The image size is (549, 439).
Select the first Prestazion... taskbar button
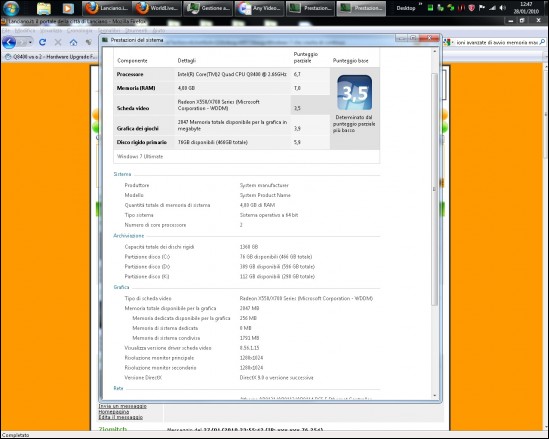tap(310, 8)
